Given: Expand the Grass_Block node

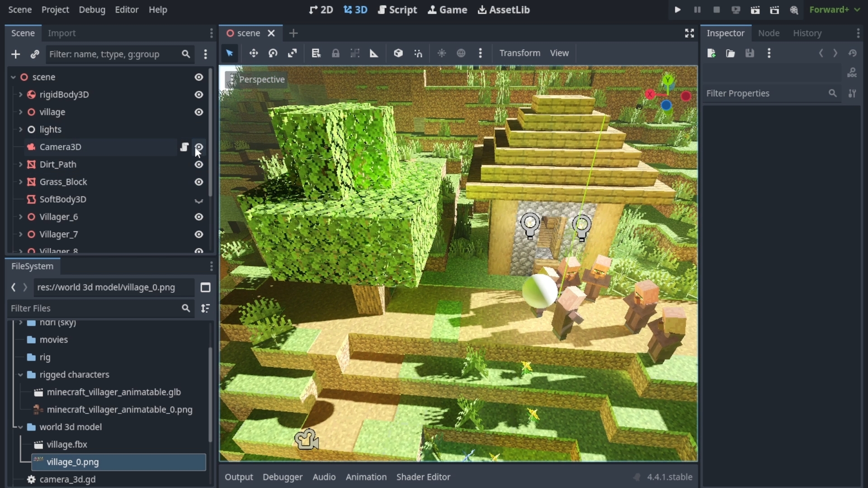Looking at the screenshot, I should pyautogui.click(x=20, y=182).
